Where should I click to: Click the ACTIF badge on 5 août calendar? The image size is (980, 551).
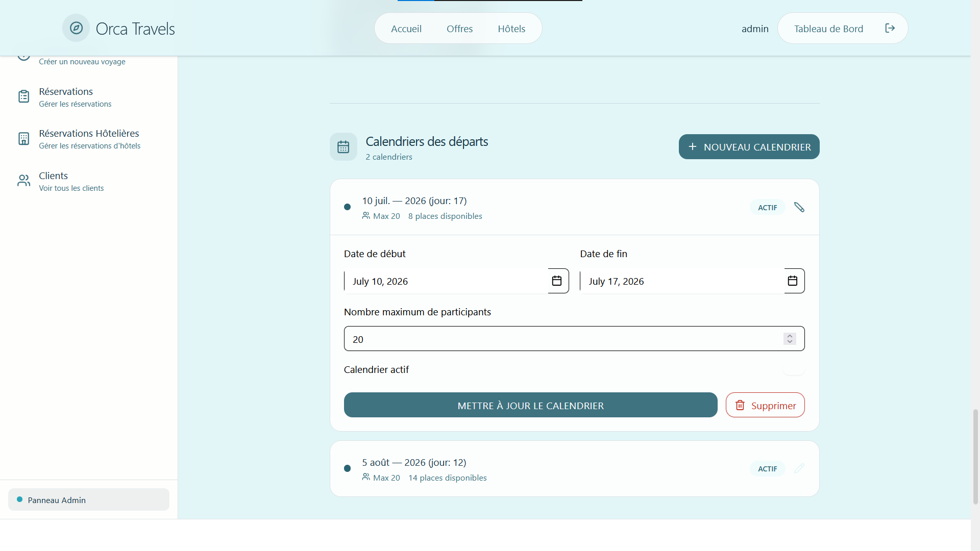click(767, 469)
